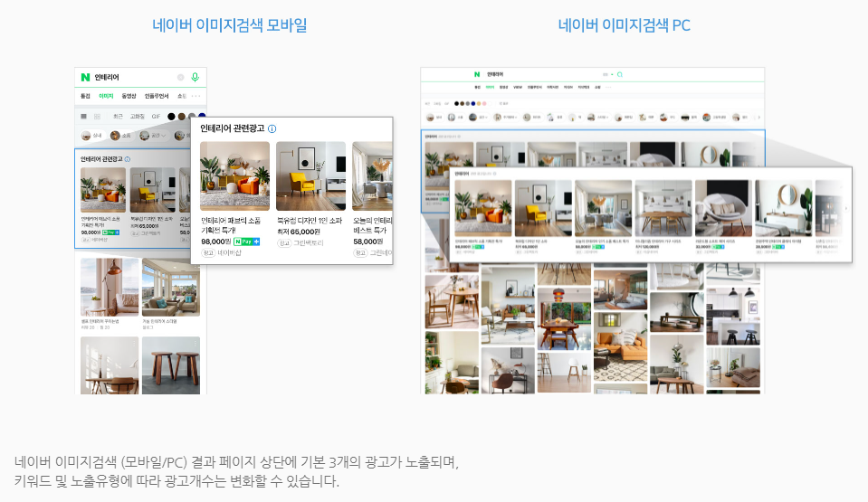Click info icon beside enlarged 인테리어 관련광고 title
Image resolution: width=868 pixels, height=502 pixels.
point(272,129)
